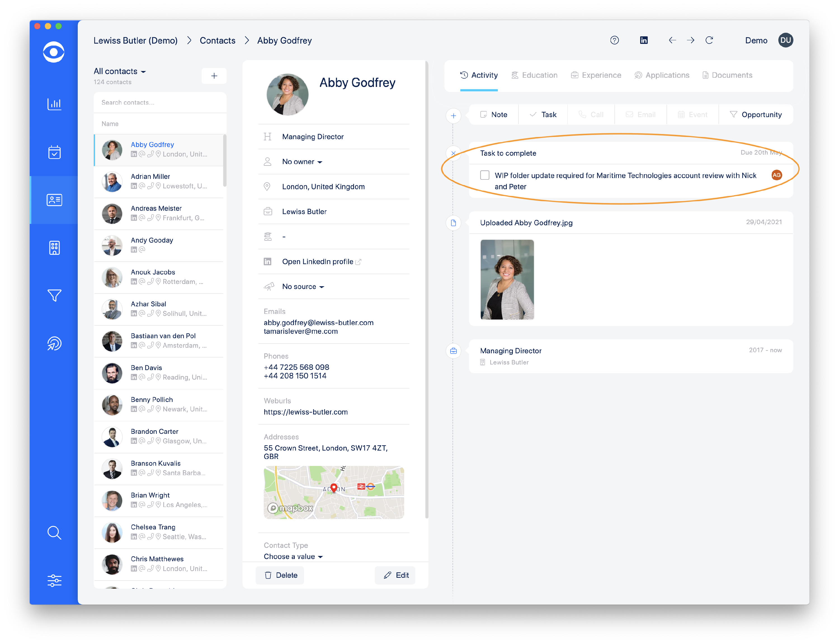Click the refresh icon in top bar
The height and width of the screenshot is (644, 839).
coord(709,40)
